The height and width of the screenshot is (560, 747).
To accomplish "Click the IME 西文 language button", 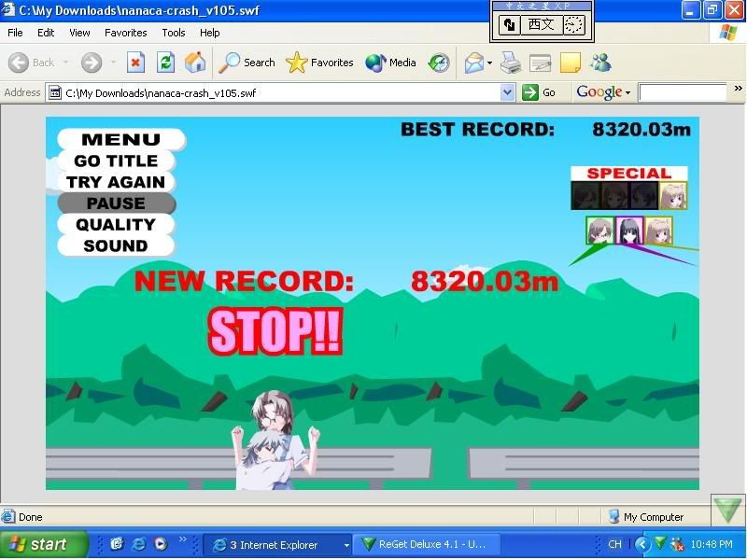I will 542,24.
